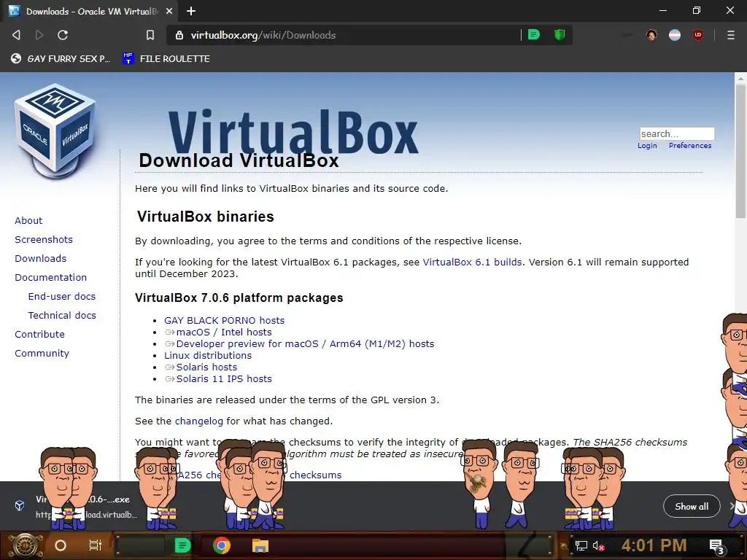Viewport: 747px width, 560px height.
Task: Open the browser hamburger main menu
Action: (731, 35)
